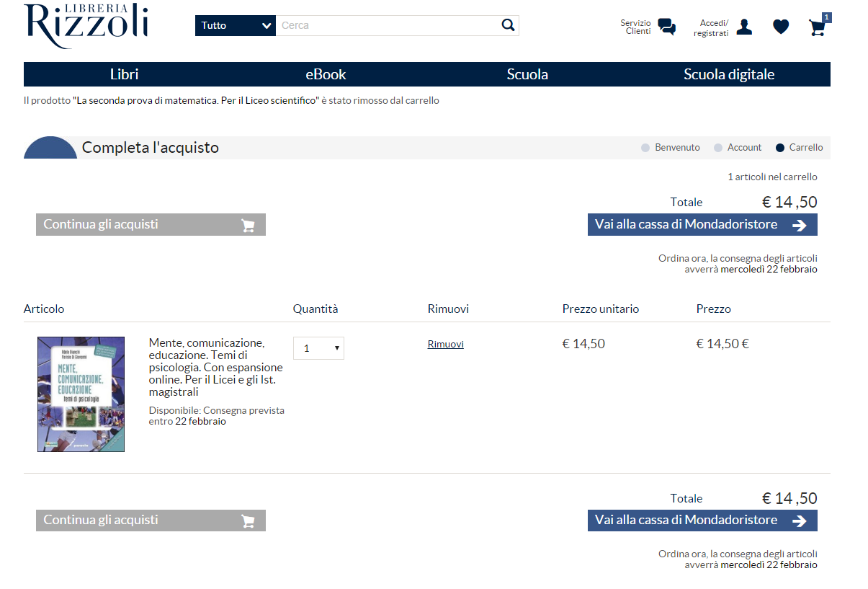Click the Mente, comunicazione, educazione title
Viewport: 868px width, 589px height.
tap(216, 367)
